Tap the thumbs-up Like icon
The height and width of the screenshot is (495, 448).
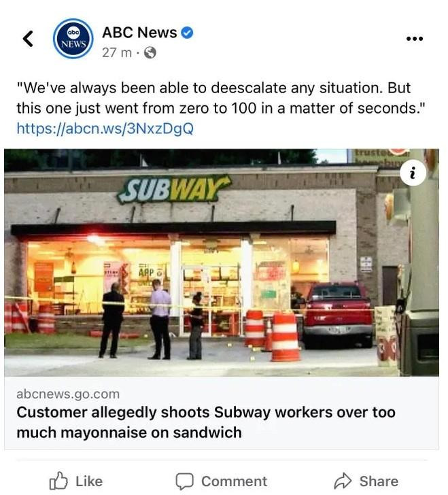58,481
